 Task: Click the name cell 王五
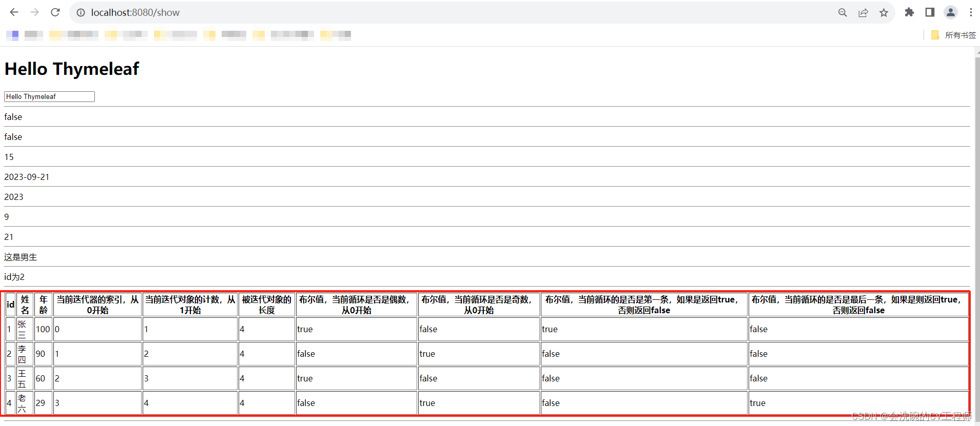click(x=25, y=378)
